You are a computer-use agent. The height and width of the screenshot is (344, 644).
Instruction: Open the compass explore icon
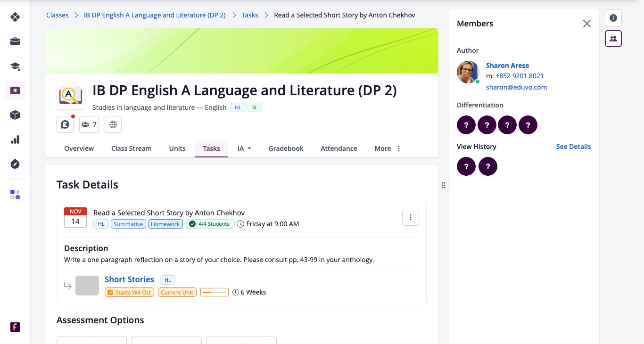pyautogui.click(x=15, y=164)
